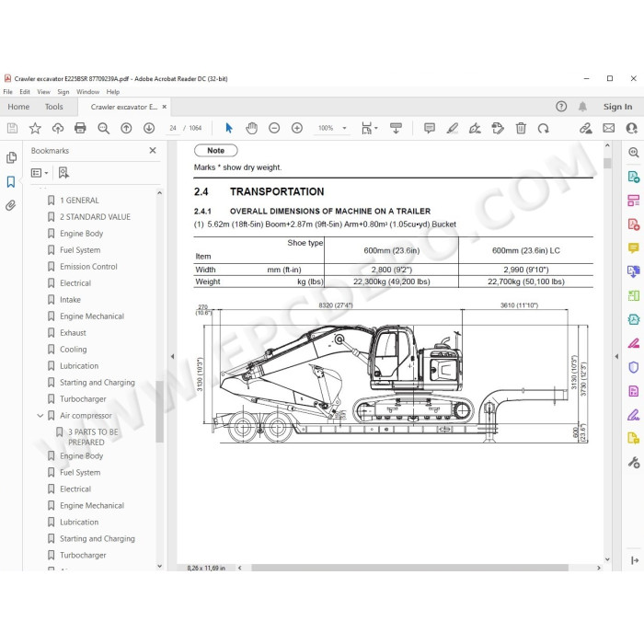Jump to the Cooling bookmark
The height and width of the screenshot is (644, 644).
(73, 350)
